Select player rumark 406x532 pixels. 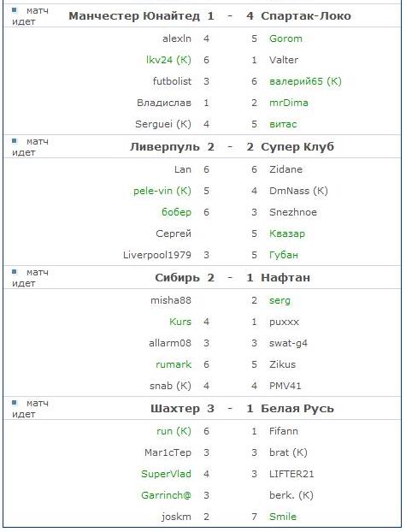click(174, 364)
